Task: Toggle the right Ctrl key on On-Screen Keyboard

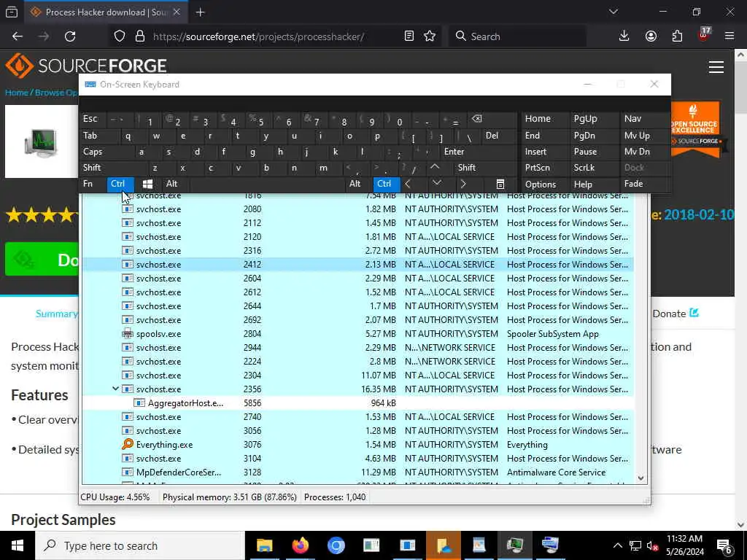Action: pos(387,184)
